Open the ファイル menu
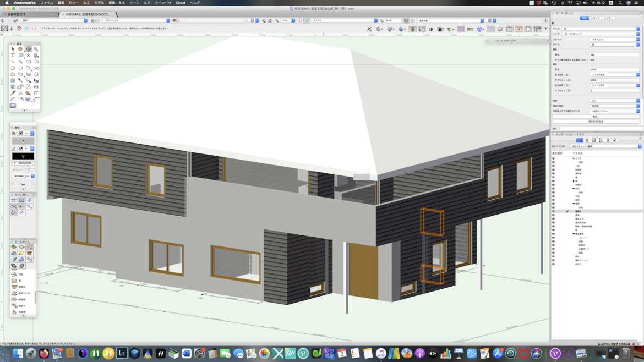The image size is (644, 362). (46, 3)
